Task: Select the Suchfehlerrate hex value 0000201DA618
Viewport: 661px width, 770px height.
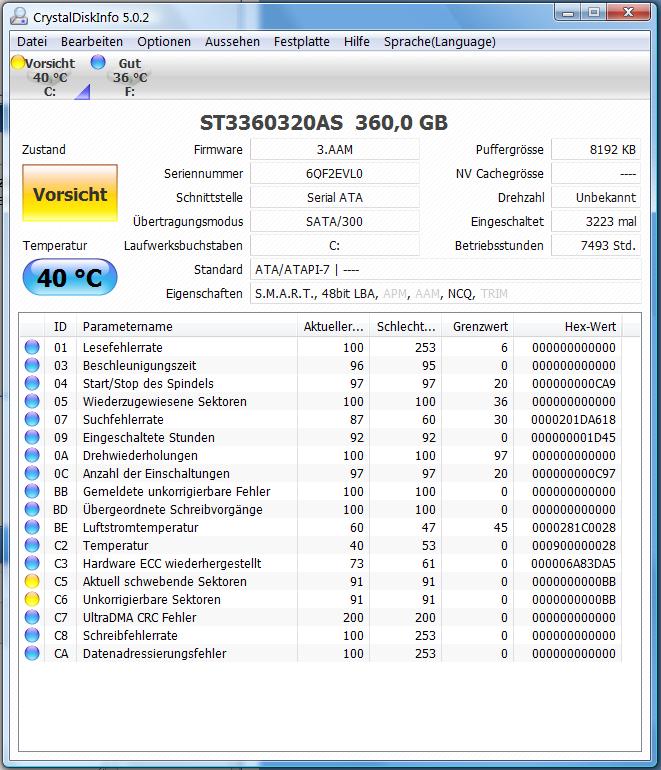Action: 573,419
